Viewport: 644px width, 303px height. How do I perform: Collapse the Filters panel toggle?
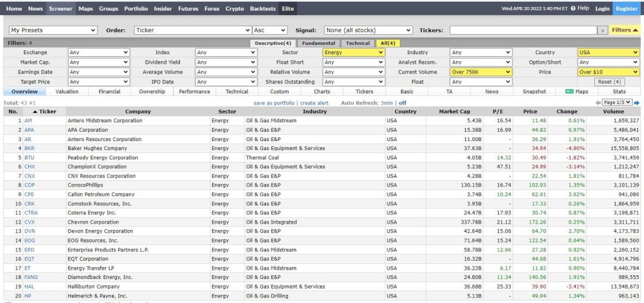625,30
